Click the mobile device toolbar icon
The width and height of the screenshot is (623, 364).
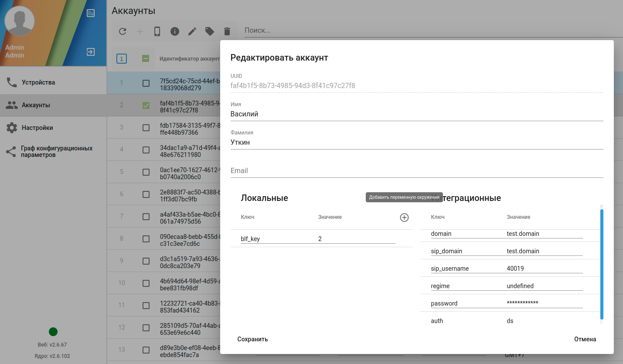coord(157,31)
